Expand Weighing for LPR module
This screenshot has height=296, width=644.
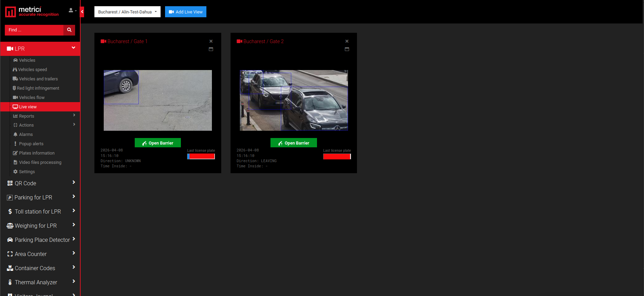[x=40, y=226]
